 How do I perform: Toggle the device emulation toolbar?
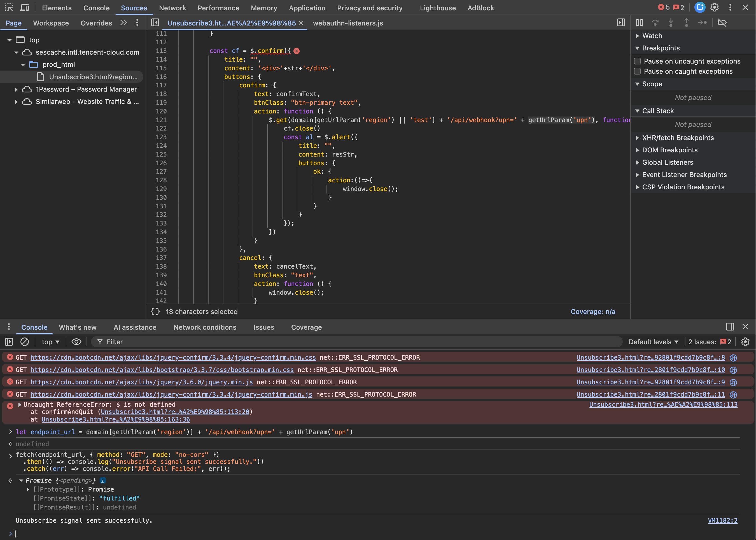tap(25, 8)
